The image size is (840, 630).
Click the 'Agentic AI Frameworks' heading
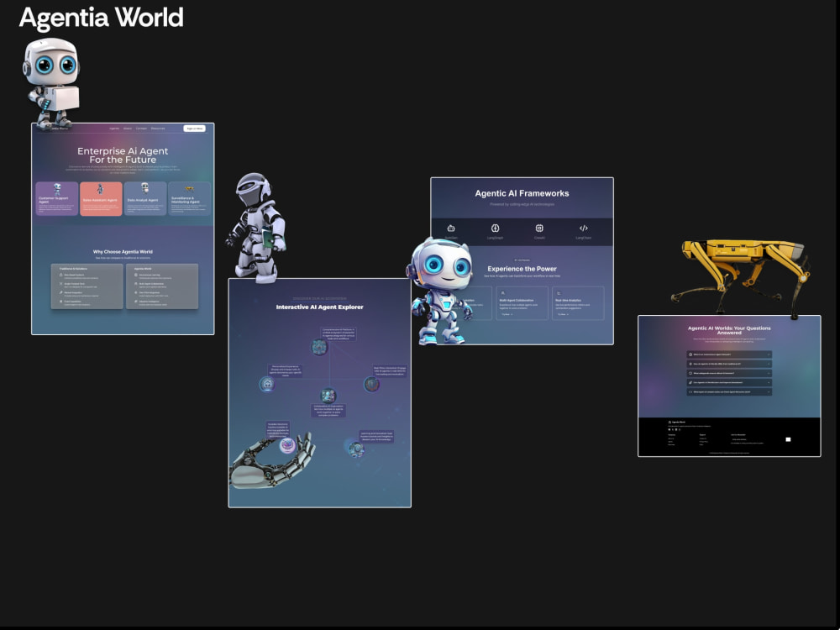coord(522,193)
